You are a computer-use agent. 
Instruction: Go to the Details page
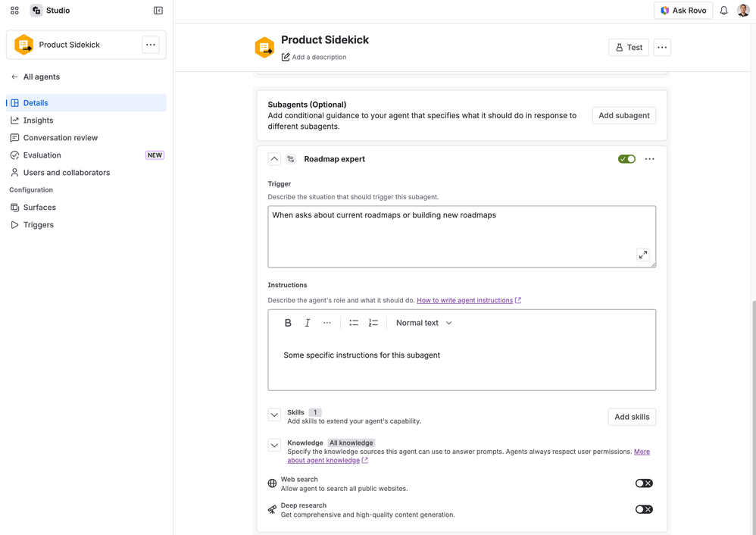click(86, 103)
